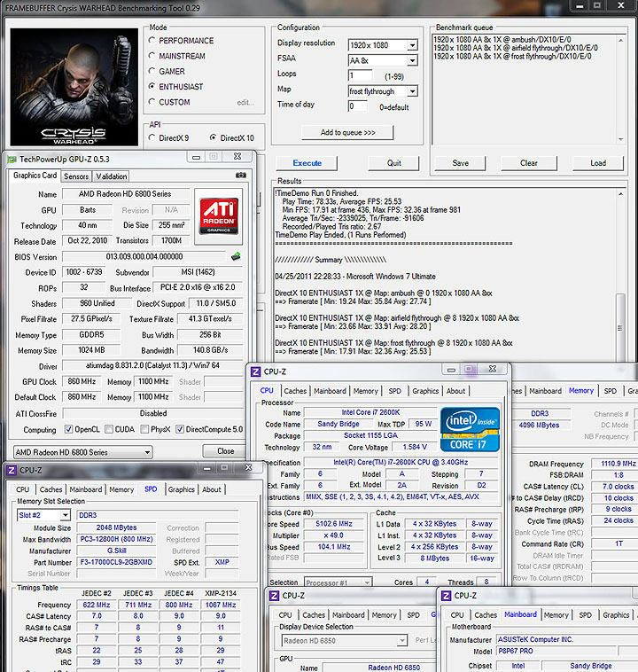Select the airfield flythrough queue entry
Screen dimensions: 638x672
click(x=516, y=48)
